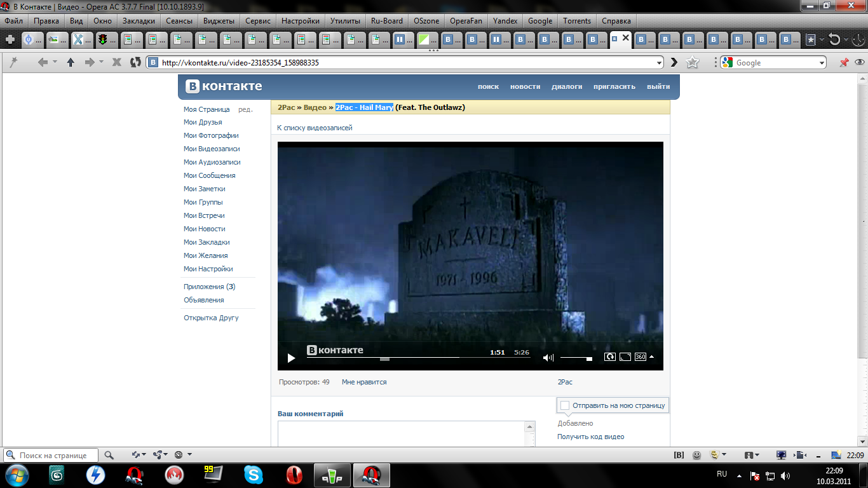Open the 'Файл' menu

[14, 21]
